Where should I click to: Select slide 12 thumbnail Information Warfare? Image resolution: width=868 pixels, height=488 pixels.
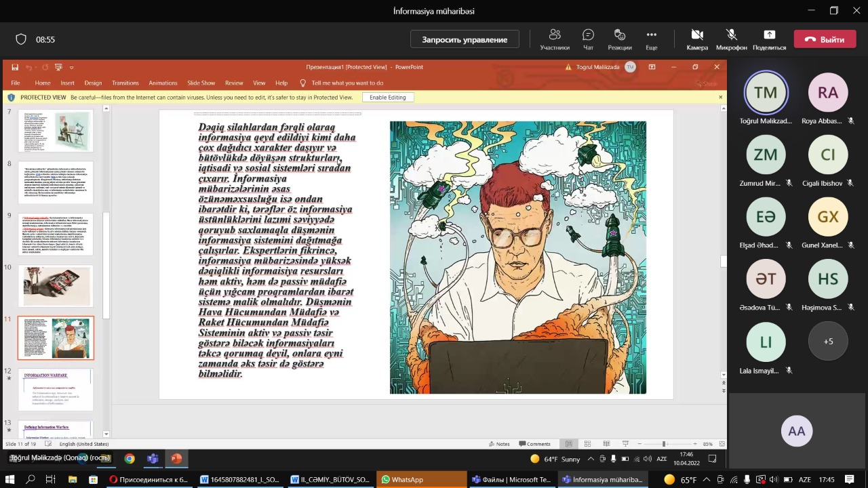pyautogui.click(x=56, y=390)
